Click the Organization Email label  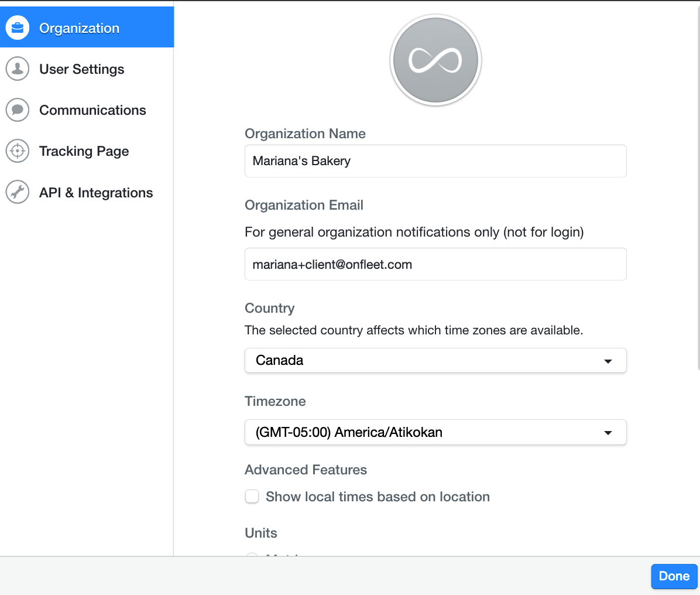304,205
